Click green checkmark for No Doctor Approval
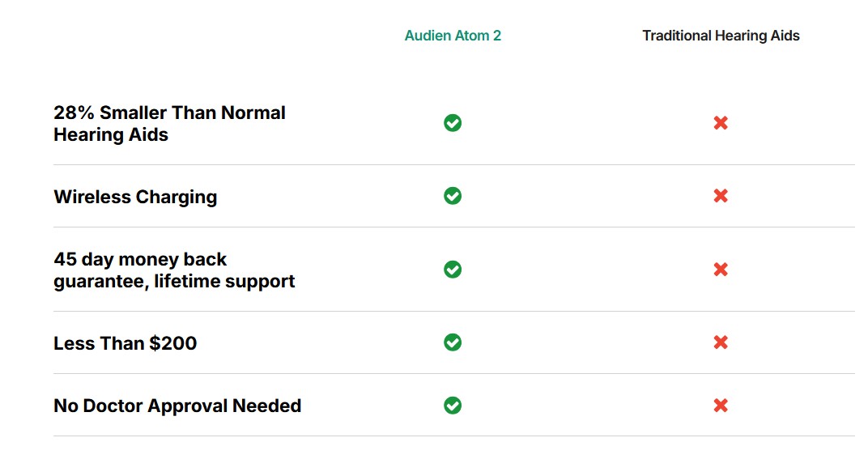This screenshot has width=868, height=459. point(453,406)
